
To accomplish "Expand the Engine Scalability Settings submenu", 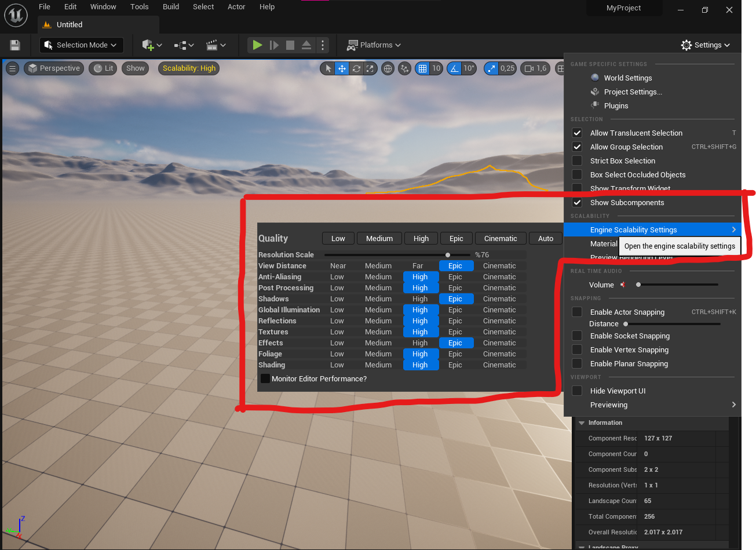I will click(652, 230).
